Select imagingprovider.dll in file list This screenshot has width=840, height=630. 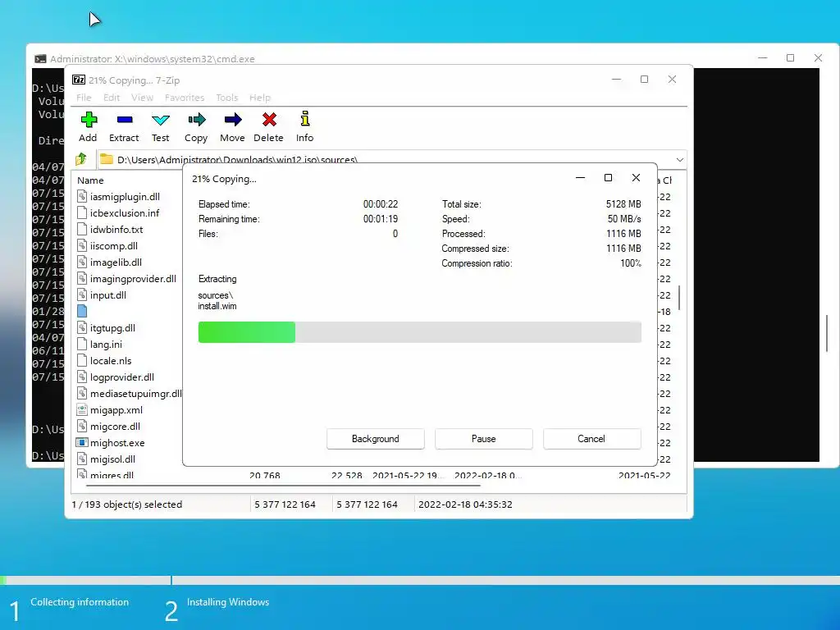coord(133,279)
